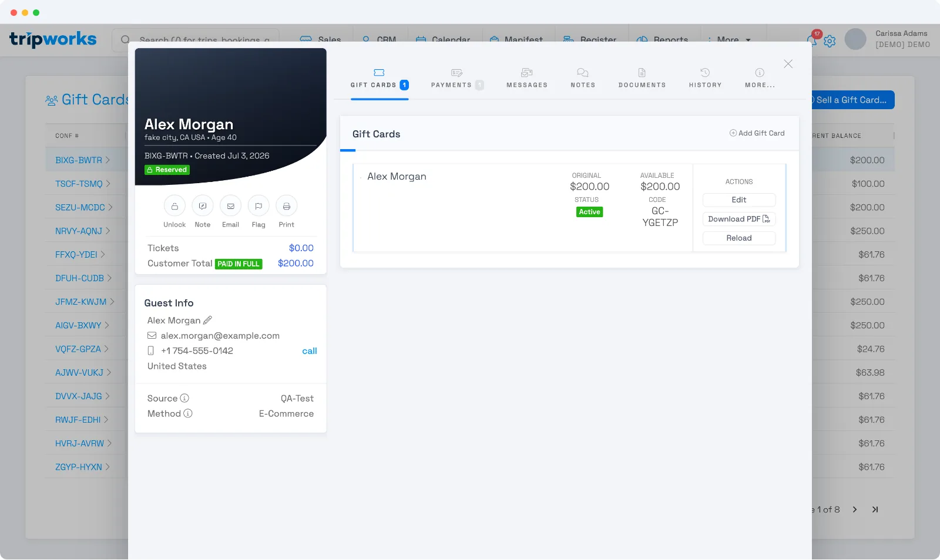940x560 pixels.
Task: Open the Payments tab
Action: click(x=457, y=79)
